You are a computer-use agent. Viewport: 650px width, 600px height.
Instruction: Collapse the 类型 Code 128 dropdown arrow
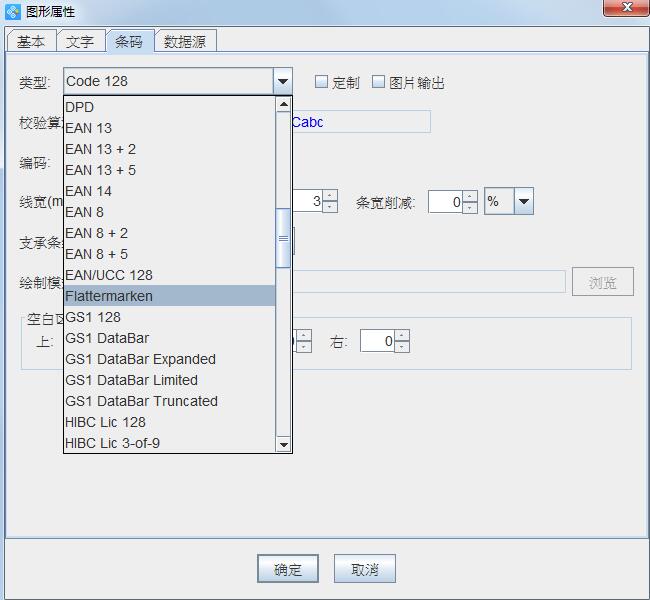(283, 82)
